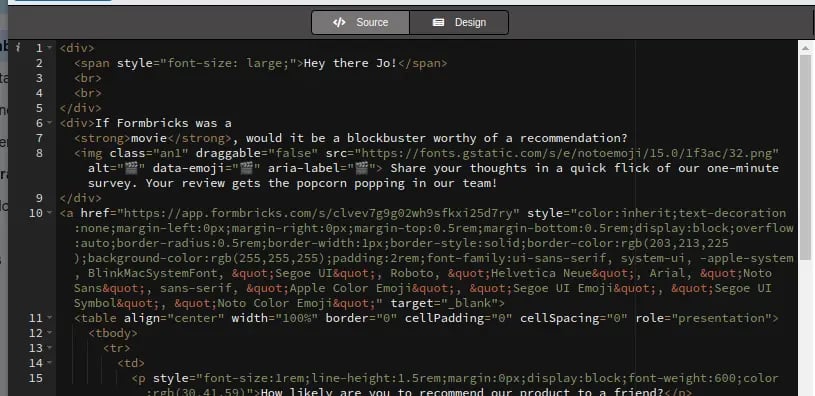Click the width="100%" table attribute

click(x=274, y=318)
